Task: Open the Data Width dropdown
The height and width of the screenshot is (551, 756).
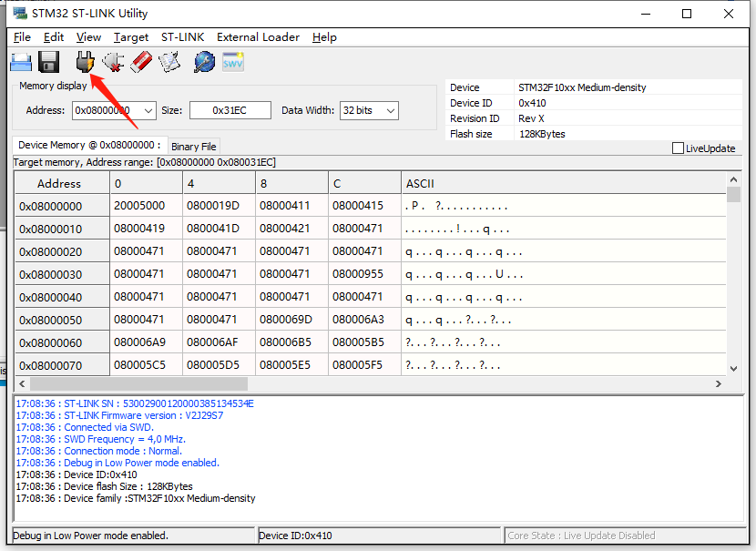Action: (x=391, y=110)
